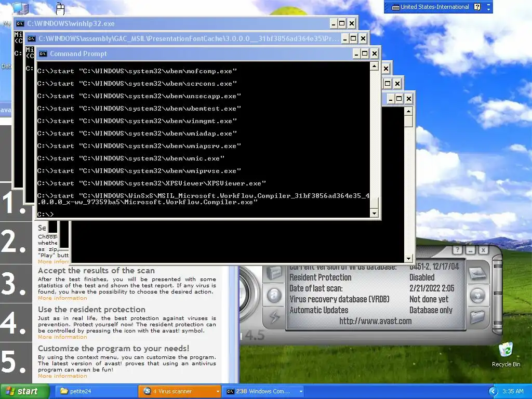Image resolution: width=532 pixels, height=399 pixels.
Task: Click the wmiadap.exe command line
Action: (x=137, y=134)
